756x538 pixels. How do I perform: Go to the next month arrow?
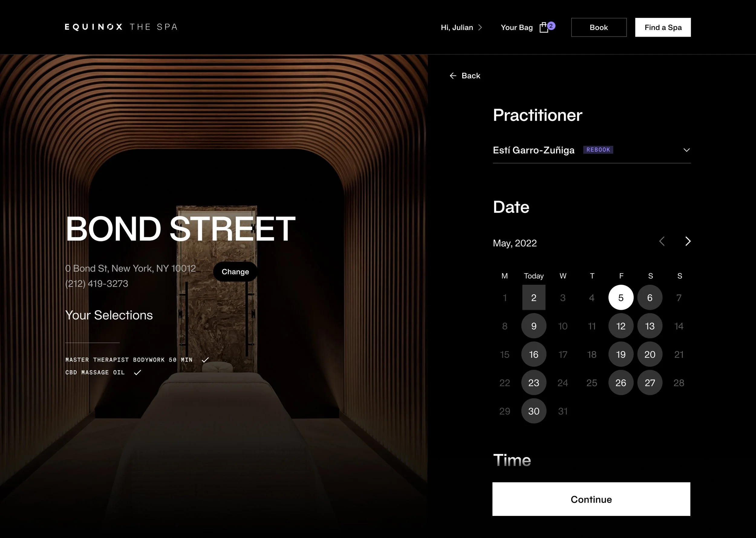(x=688, y=241)
